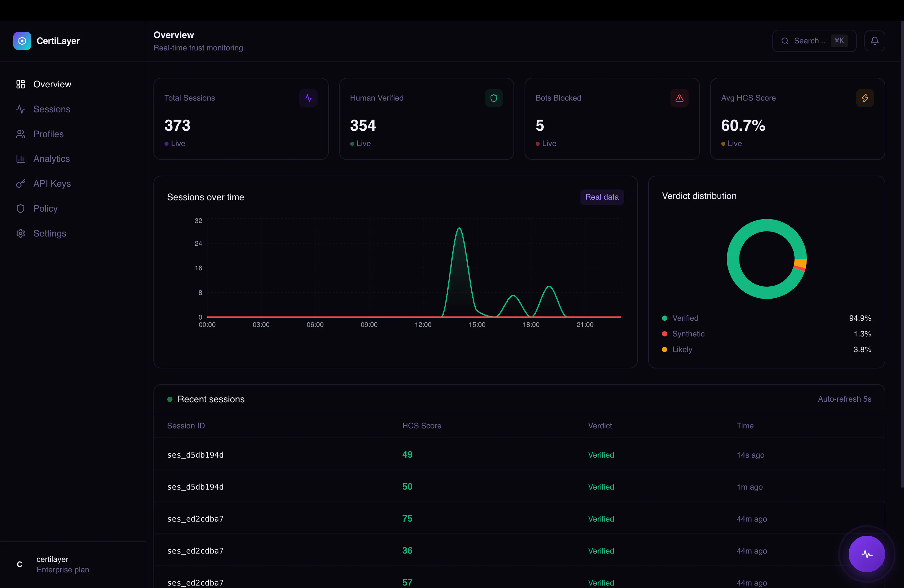Image resolution: width=904 pixels, height=588 pixels.
Task: Click the Real-time trust monitoring subtitle
Action: point(198,48)
